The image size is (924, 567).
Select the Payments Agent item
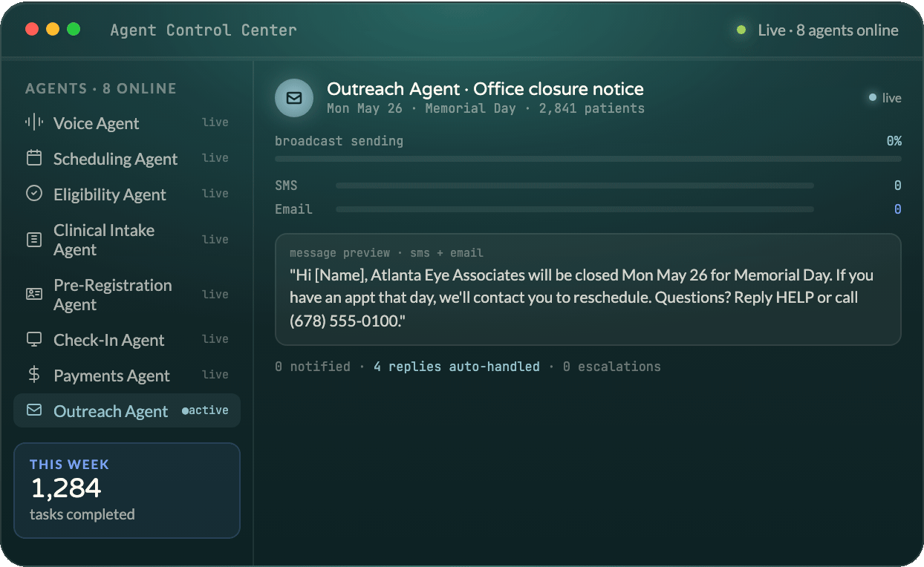click(127, 376)
